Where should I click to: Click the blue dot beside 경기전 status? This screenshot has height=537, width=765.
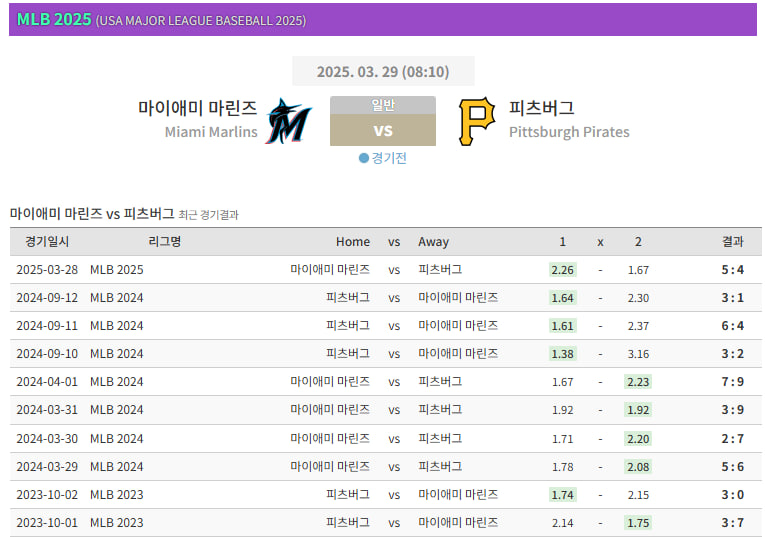364,158
